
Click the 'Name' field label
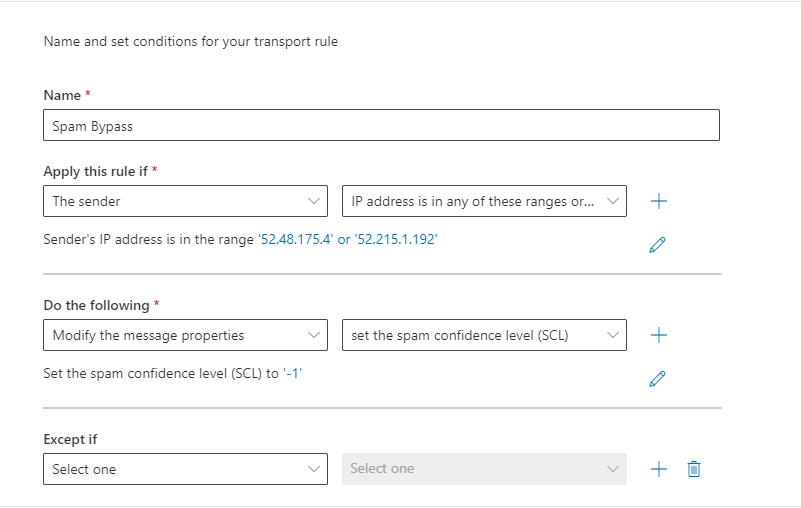click(x=62, y=95)
